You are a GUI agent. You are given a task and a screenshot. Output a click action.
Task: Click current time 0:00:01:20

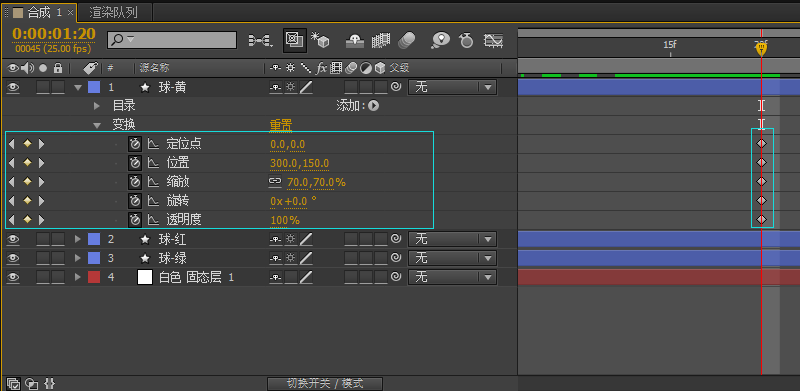(x=54, y=34)
